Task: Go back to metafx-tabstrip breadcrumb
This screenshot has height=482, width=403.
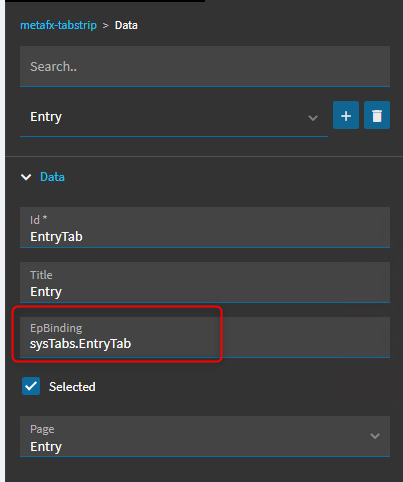Action: [58, 25]
